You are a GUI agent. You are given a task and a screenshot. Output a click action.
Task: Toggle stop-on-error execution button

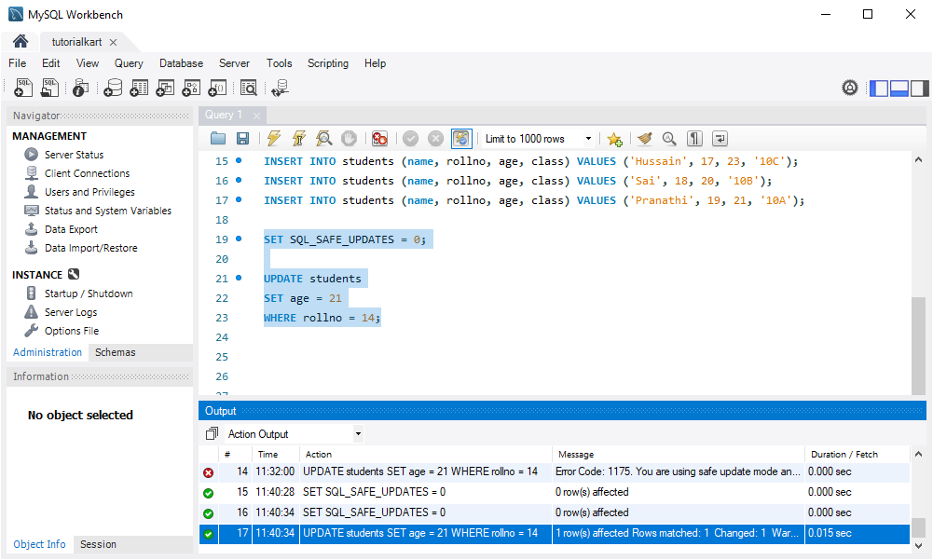(379, 139)
